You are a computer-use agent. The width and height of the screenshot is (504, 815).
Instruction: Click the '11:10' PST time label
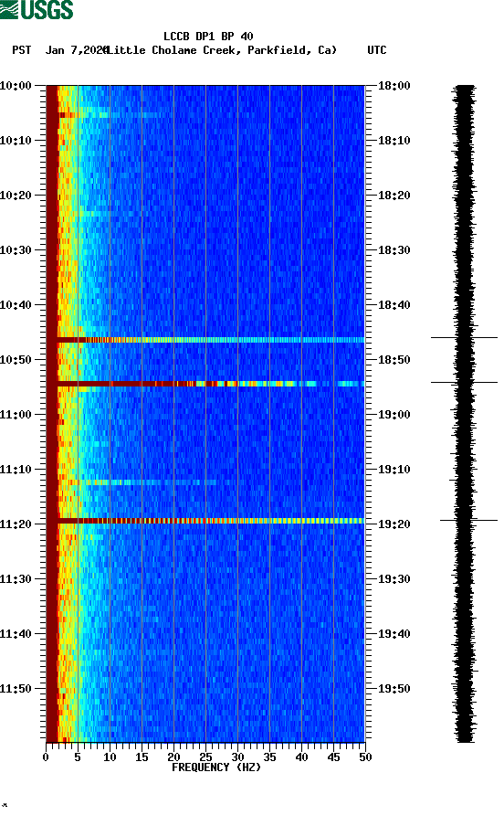(x=16, y=470)
